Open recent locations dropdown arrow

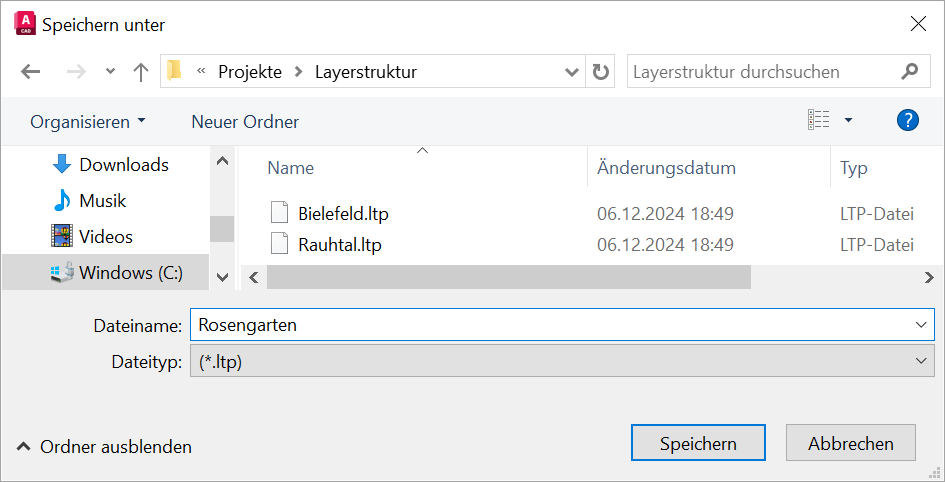(110, 72)
